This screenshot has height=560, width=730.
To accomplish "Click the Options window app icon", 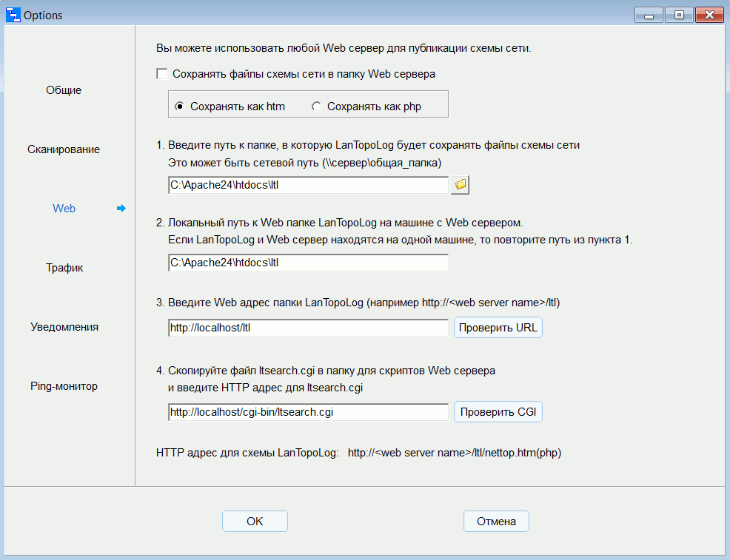I will tap(13, 15).
